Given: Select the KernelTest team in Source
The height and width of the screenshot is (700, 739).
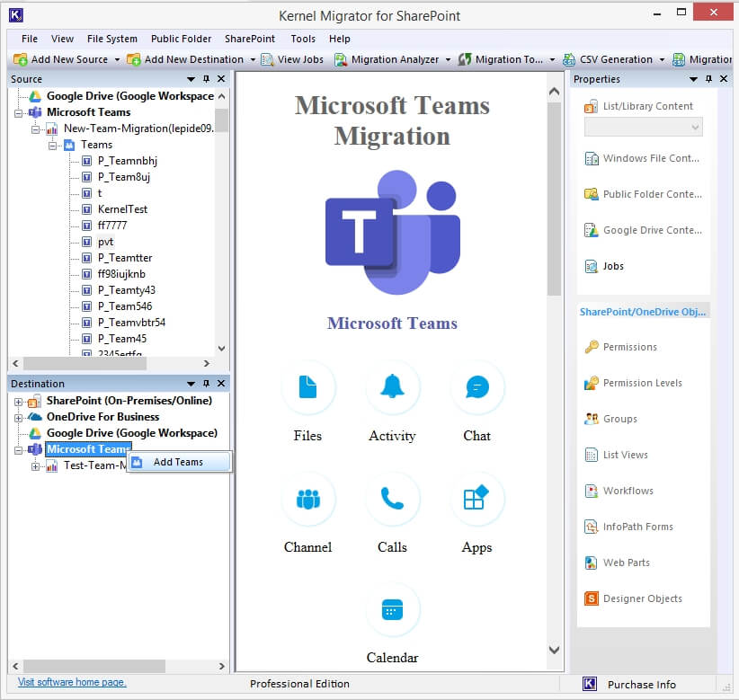Looking at the screenshot, I should (x=122, y=209).
